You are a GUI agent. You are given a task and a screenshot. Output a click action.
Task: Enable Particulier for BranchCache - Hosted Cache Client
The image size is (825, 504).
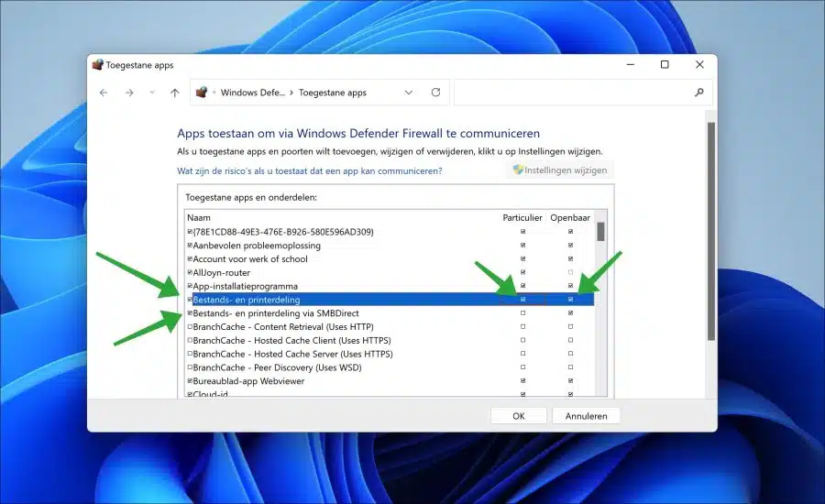pyautogui.click(x=523, y=340)
